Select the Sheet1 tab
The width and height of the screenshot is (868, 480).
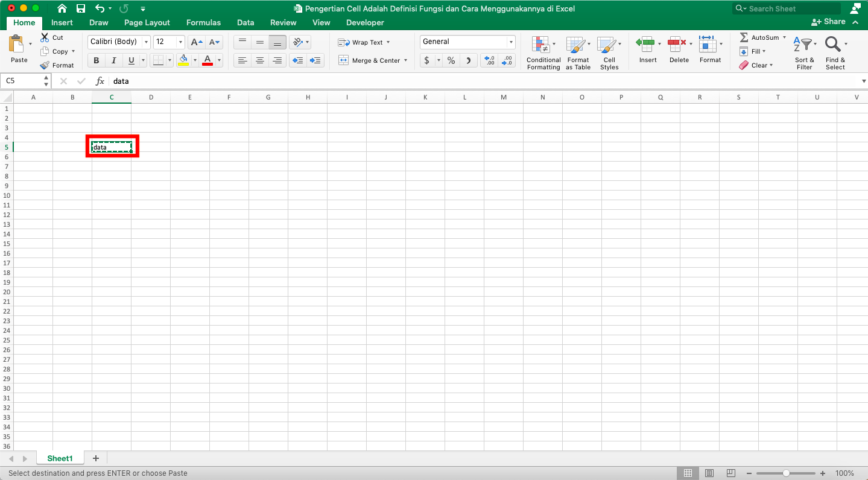[x=60, y=458]
